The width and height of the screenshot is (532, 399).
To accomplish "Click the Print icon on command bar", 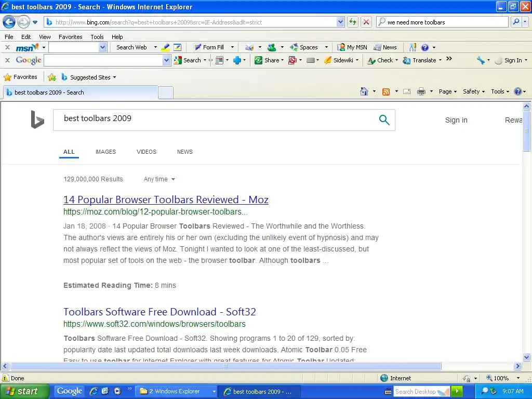I will (421, 91).
